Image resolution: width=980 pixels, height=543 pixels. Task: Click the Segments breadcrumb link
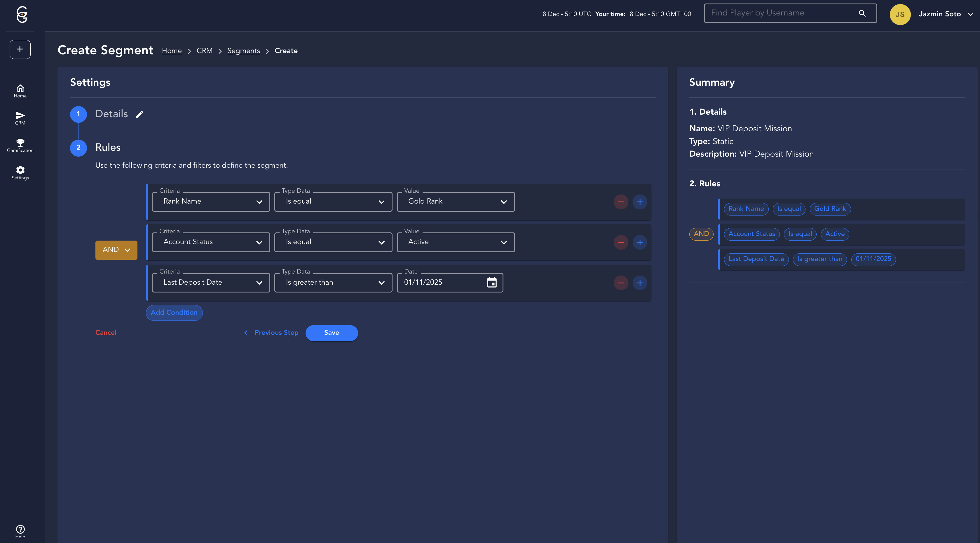(243, 51)
